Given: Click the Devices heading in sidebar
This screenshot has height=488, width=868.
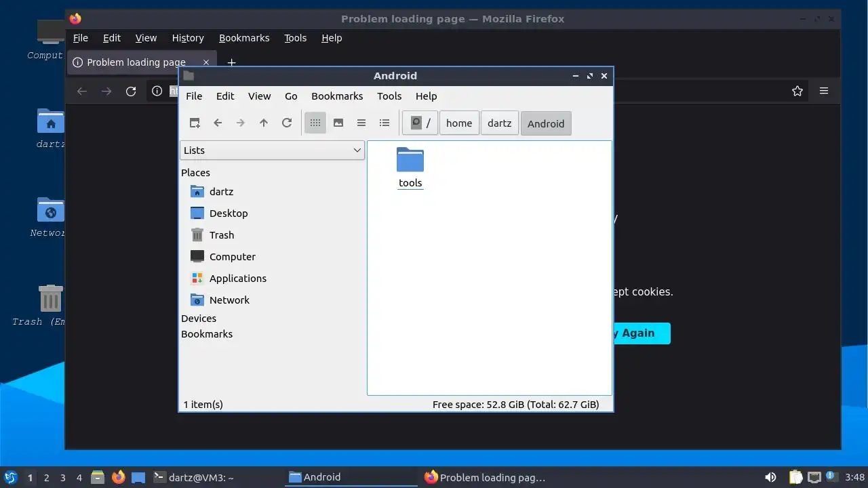Looking at the screenshot, I should click(199, 319).
